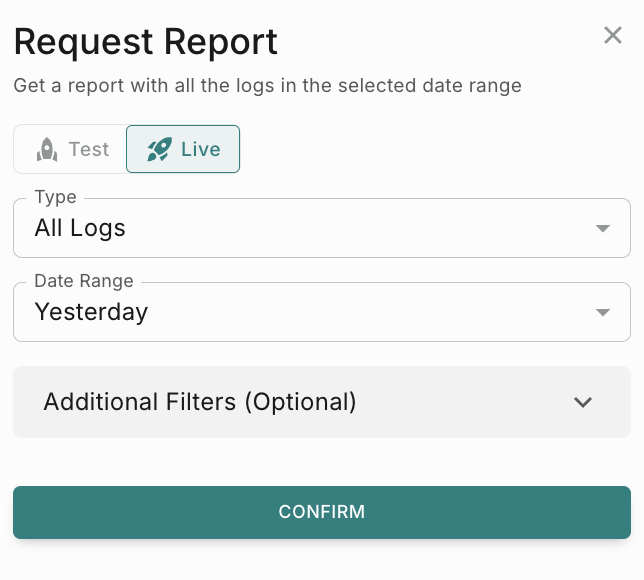Click the arrow in the Date Range field

click(x=602, y=312)
